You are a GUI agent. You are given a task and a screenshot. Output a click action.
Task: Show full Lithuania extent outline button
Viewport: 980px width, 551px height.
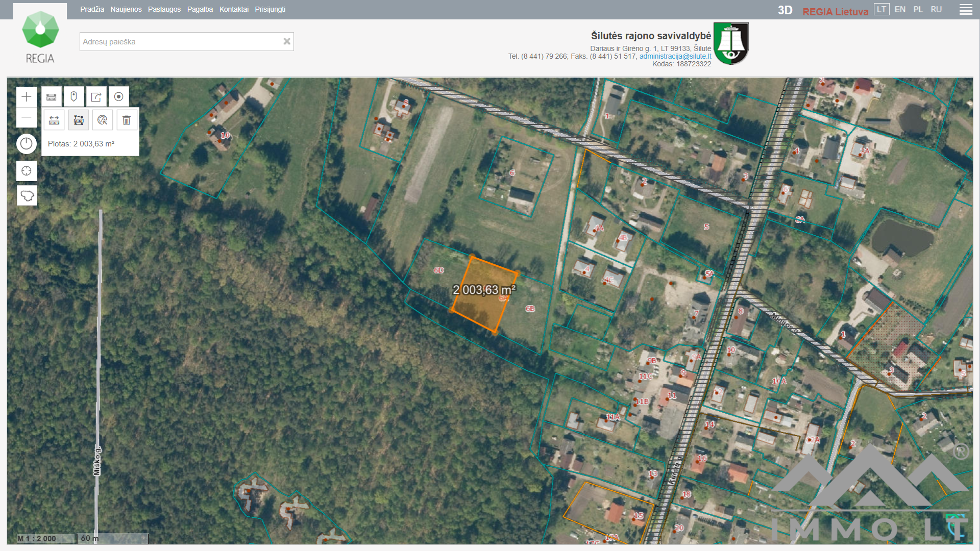pos(27,195)
